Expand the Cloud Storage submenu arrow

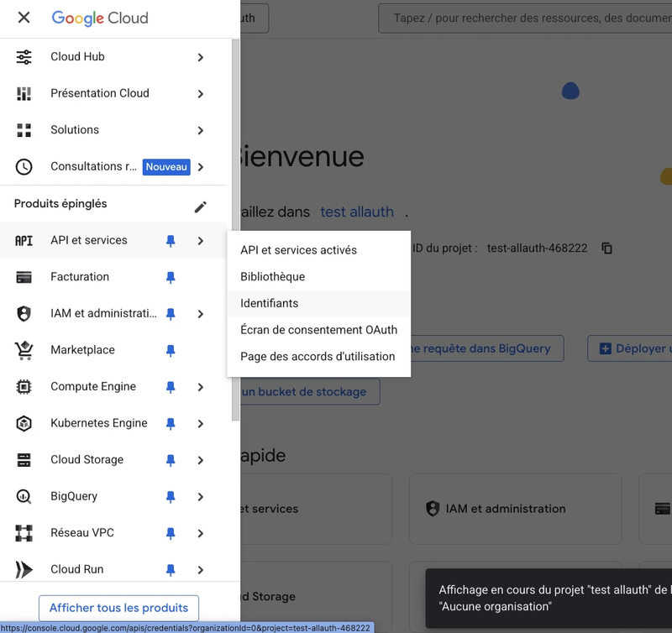coord(201,460)
